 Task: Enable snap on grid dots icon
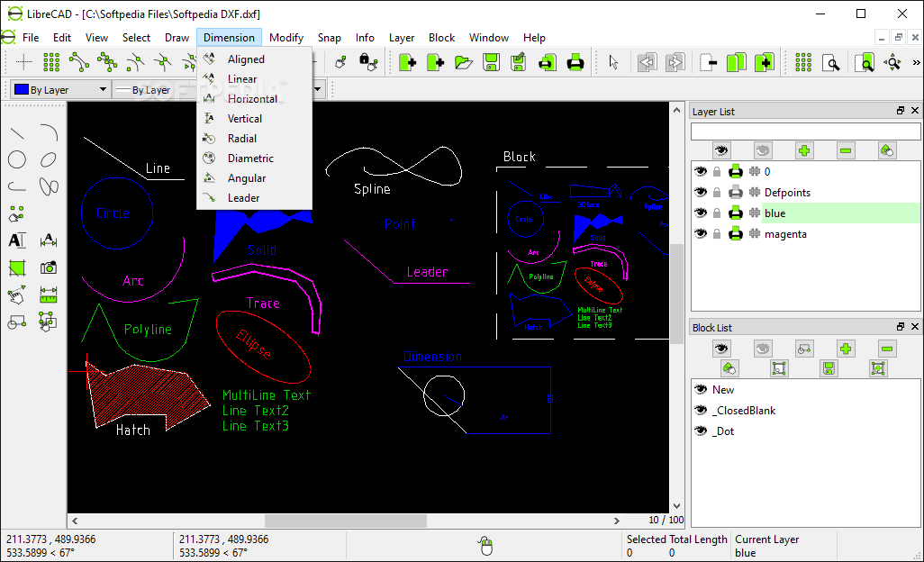[x=51, y=62]
